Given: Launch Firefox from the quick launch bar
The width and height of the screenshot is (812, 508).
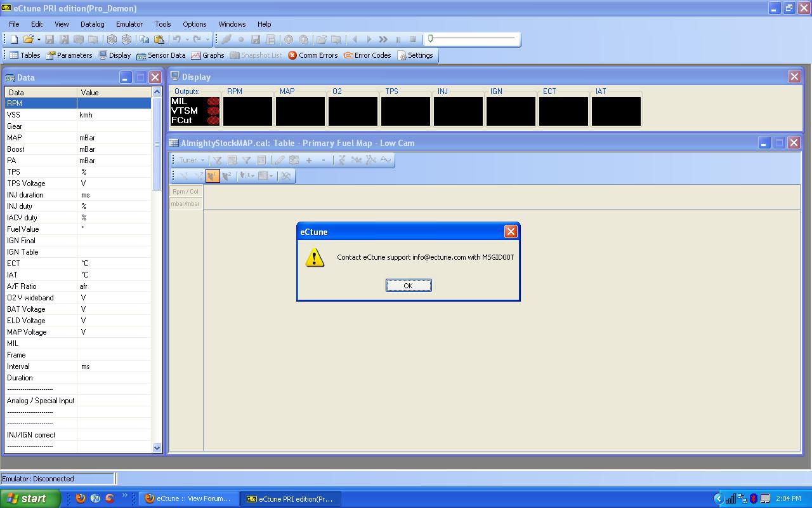Looking at the screenshot, I should [x=81, y=498].
